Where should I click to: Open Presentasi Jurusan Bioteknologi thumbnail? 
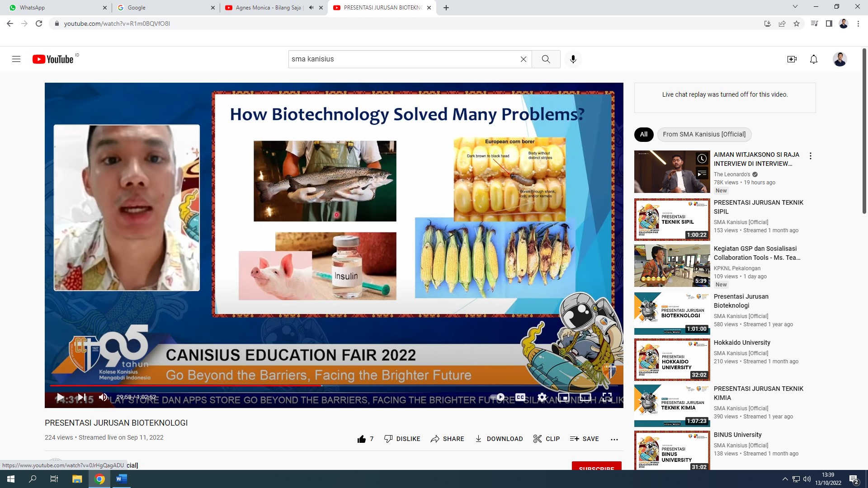[672, 314]
